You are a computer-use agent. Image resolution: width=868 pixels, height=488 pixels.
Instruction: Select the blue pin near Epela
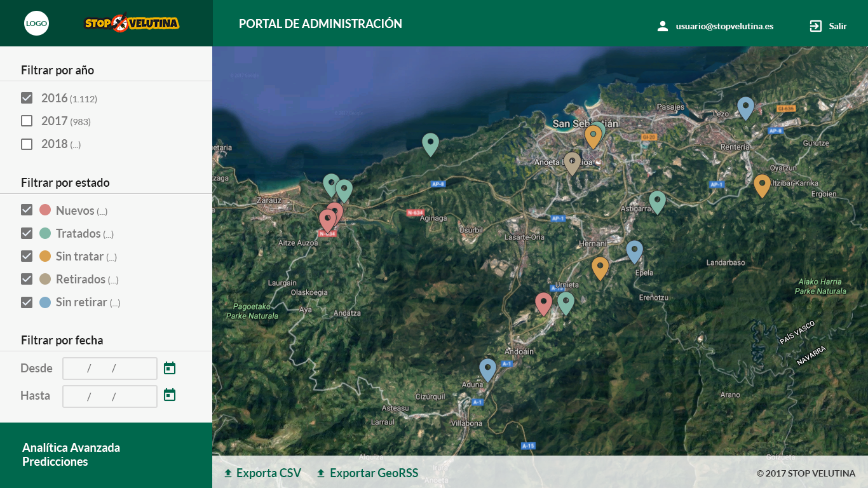point(634,252)
